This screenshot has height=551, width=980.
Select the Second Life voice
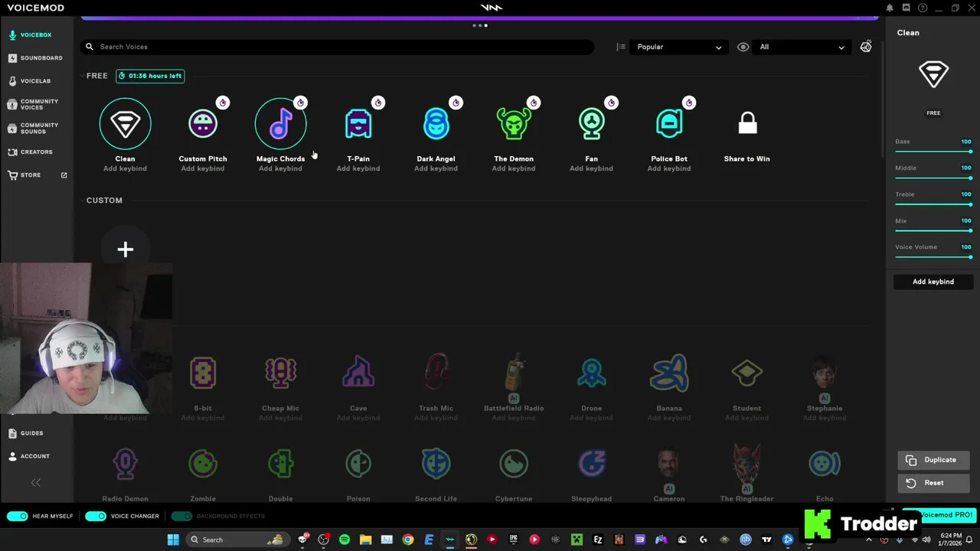click(436, 464)
